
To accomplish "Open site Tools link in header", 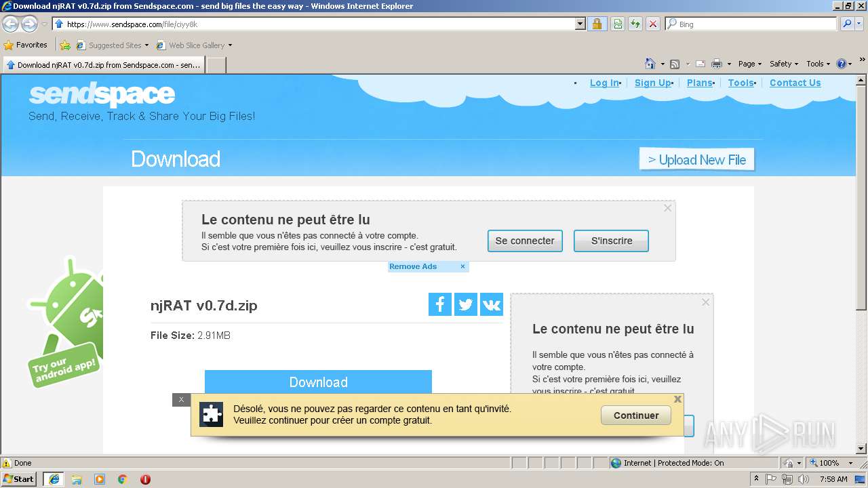I will tap(741, 83).
